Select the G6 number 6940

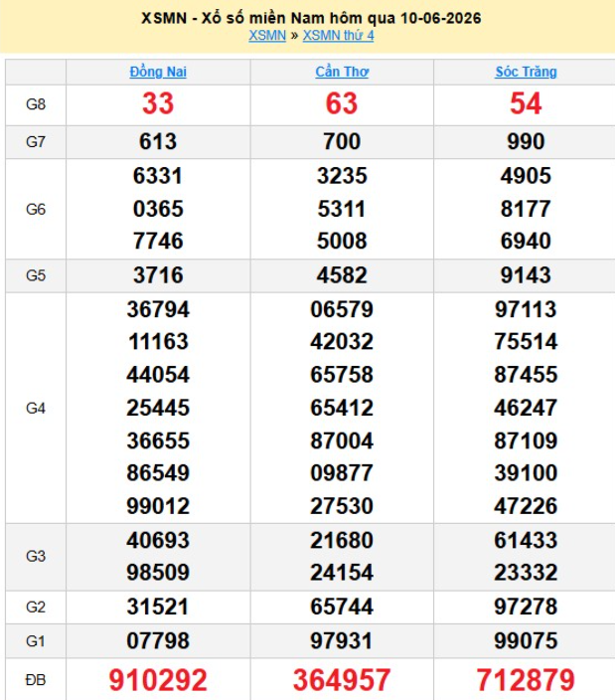coord(526,241)
